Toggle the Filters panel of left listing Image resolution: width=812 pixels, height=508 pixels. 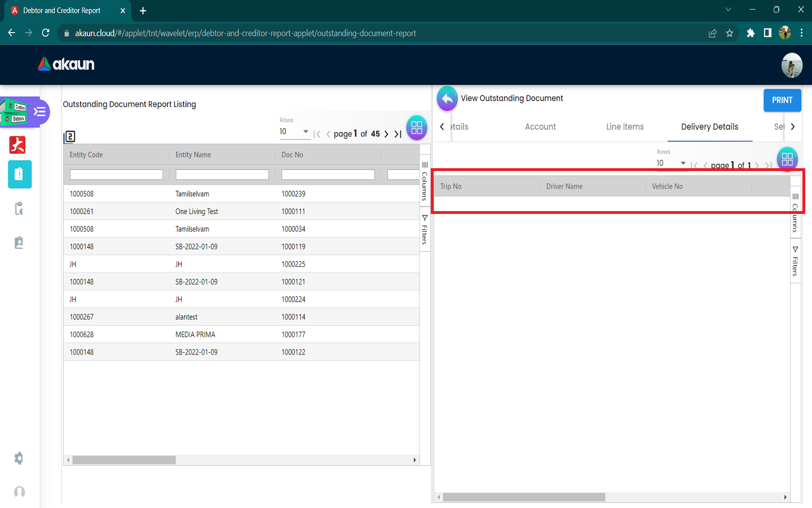tap(425, 230)
